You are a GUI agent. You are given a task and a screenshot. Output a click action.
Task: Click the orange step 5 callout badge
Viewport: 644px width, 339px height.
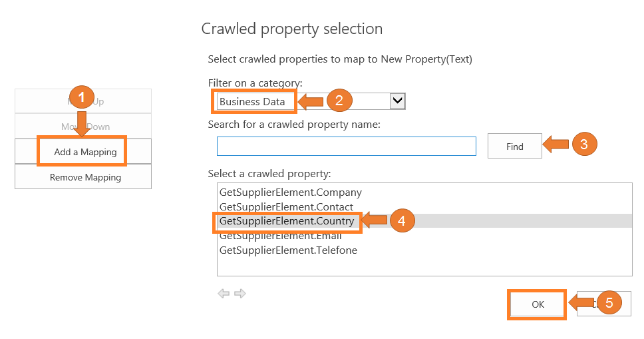point(609,302)
